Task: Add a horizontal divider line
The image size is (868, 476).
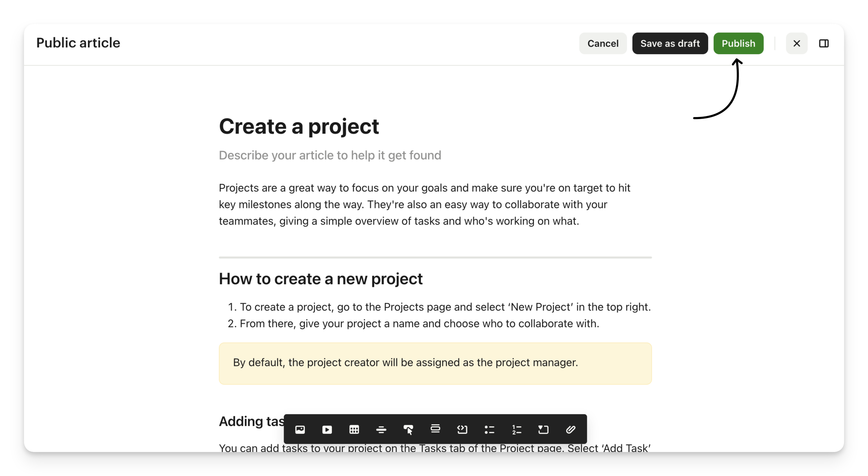Action: click(381, 429)
